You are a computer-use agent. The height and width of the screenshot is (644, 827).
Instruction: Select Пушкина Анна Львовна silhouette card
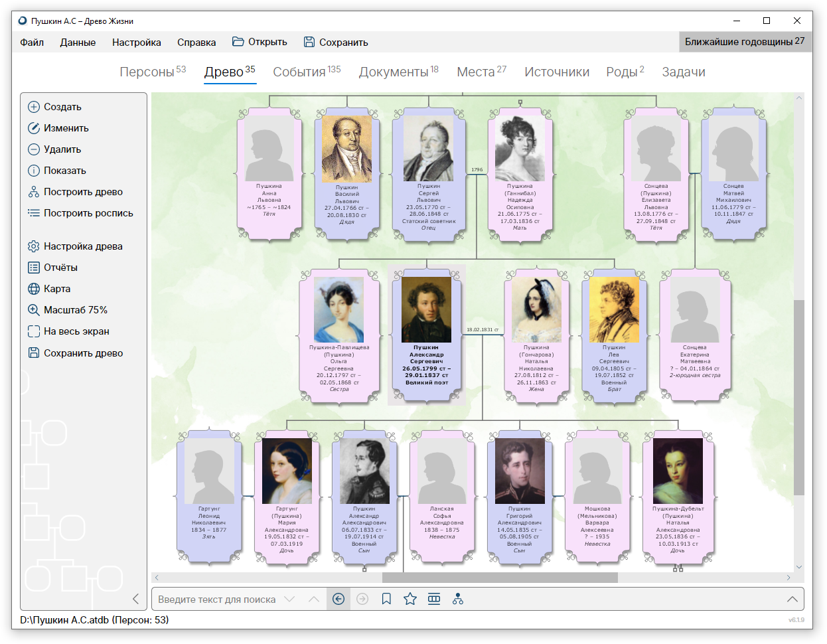click(269, 173)
